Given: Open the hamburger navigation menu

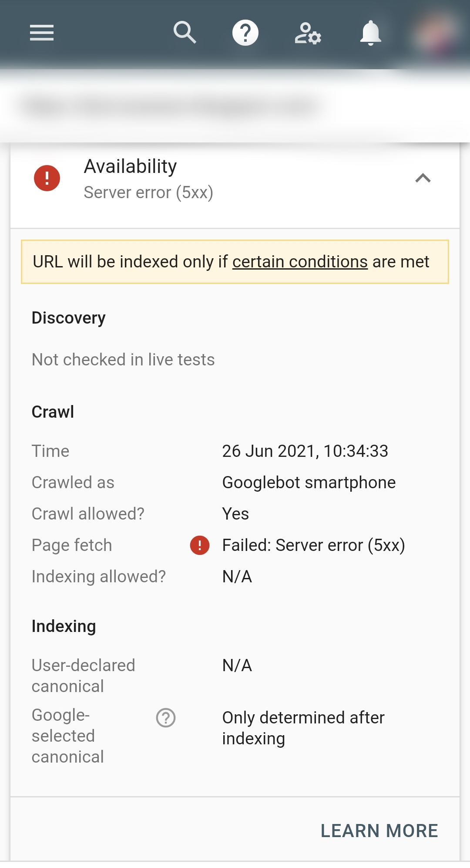Looking at the screenshot, I should pyautogui.click(x=42, y=33).
